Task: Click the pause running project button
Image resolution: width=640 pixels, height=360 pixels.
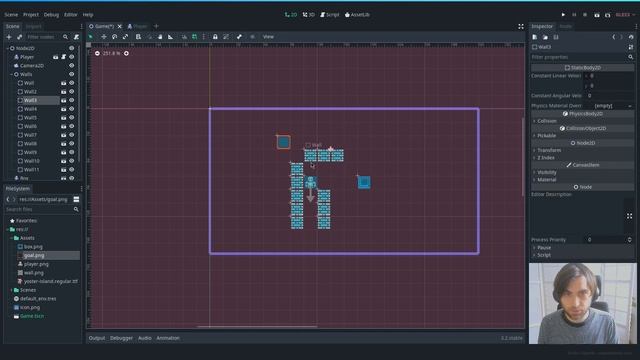Action: coord(574,15)
